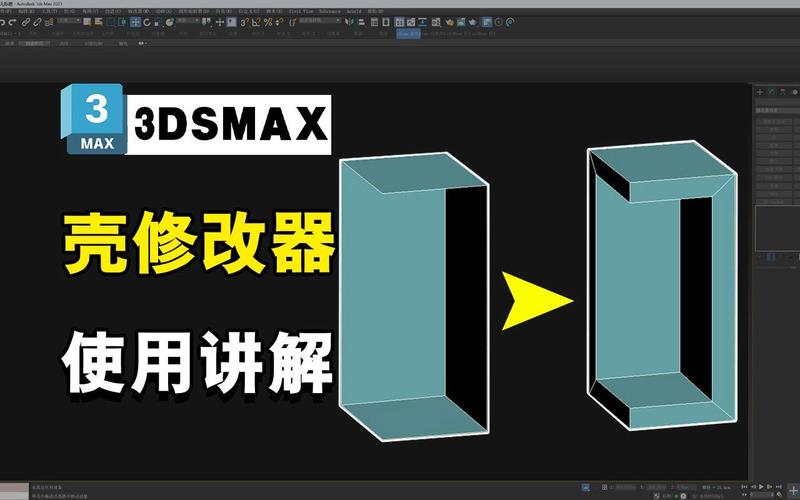
Task: Toggle the Scene Explorer icon
Action: tap(374, 22)
